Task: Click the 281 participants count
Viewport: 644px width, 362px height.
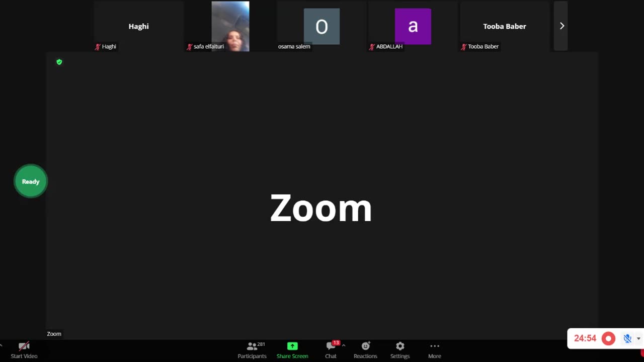Action: click(x=261, y=344)
